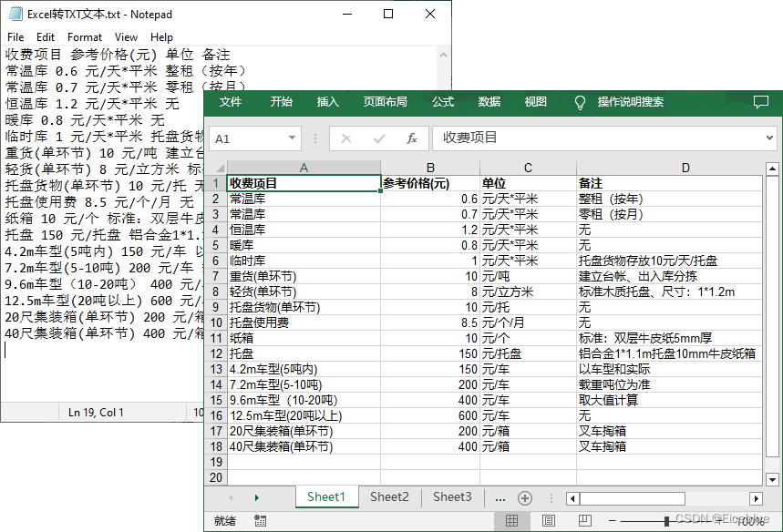Click Excel vertical scrollbar down arrow
The image size is (783, 532).
pos(772,479)
